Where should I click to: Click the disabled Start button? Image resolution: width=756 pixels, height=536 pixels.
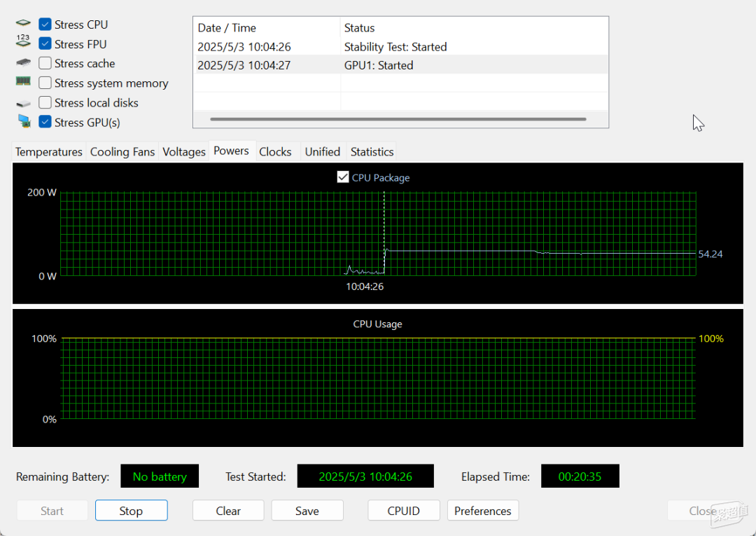pyautogui.click(x=52, y=511)
